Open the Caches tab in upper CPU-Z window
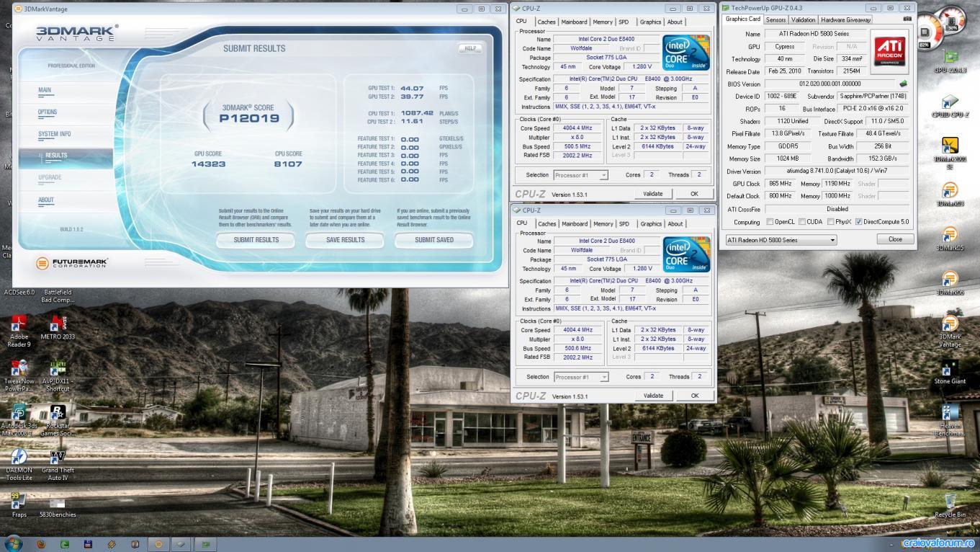Screen dimensions: 980x552 click(547, 22)
